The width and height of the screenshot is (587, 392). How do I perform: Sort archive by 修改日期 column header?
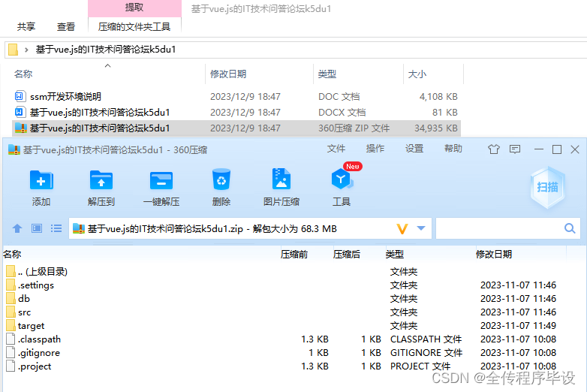pyautogui.click(x=494, y=255)
